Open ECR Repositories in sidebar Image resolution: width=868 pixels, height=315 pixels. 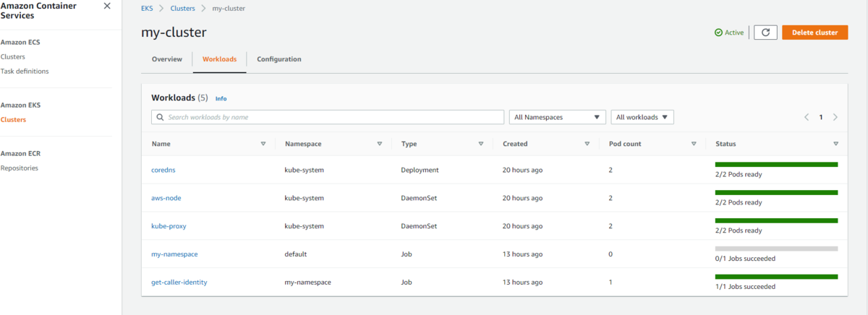[20, 168]
